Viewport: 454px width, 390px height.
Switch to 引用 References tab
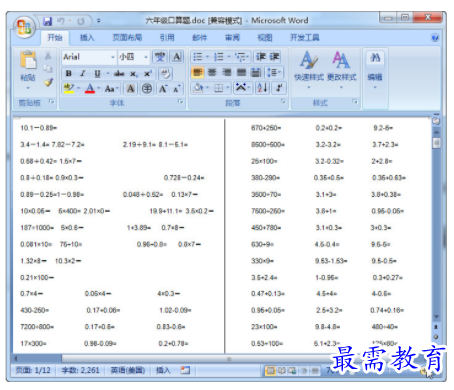tap(167, 38)
